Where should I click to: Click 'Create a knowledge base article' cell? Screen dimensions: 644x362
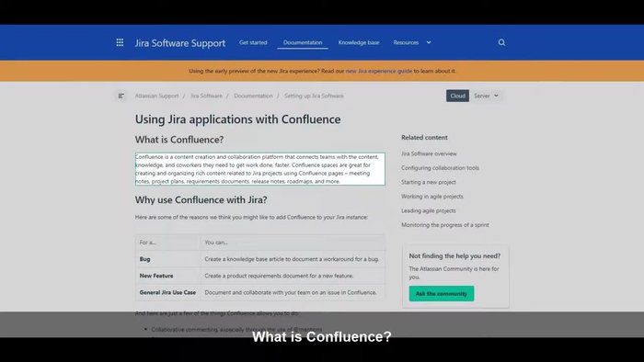tap(292, 259)
